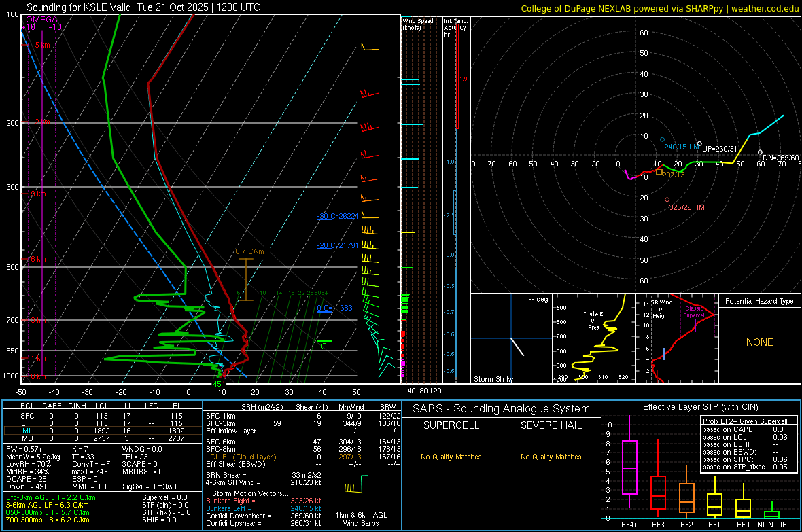Click the SUPERCELL column heading
Screen dimensions: 802x532
point(451,425)
